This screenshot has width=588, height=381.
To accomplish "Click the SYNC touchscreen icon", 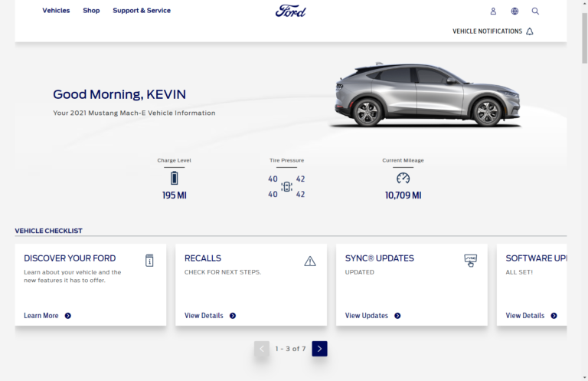I will pyautogui.click(x=471, y=261).
